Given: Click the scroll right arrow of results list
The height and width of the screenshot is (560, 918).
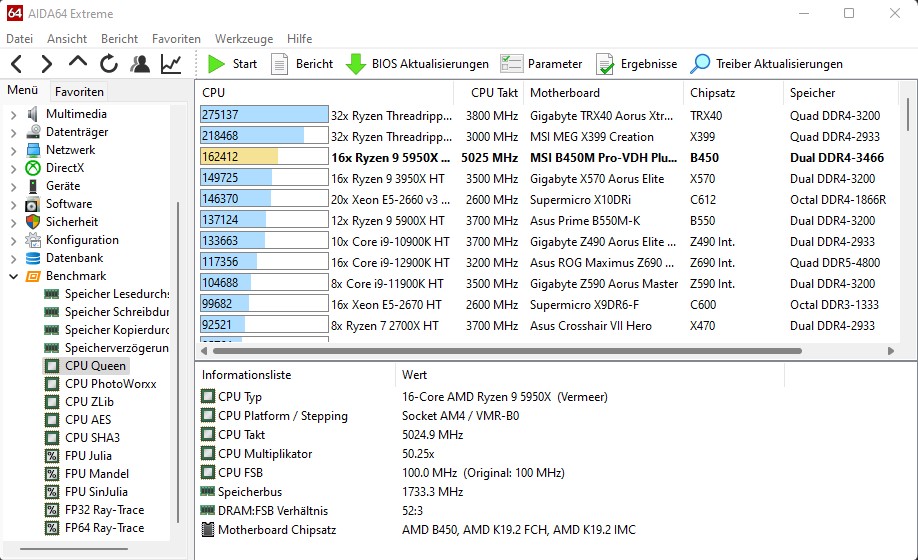Looking at the screenshot, I should pyautogui.click(x=890, y=351).
